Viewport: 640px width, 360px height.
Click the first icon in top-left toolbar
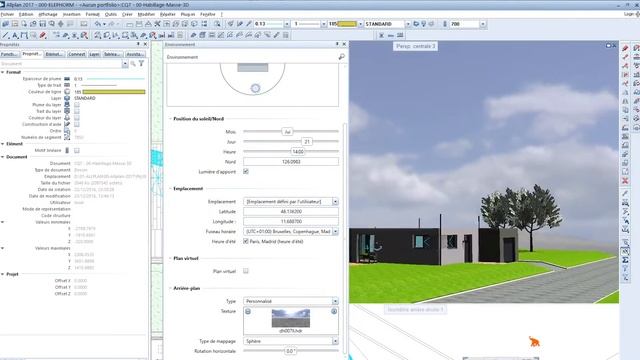[x=5, y=24]
